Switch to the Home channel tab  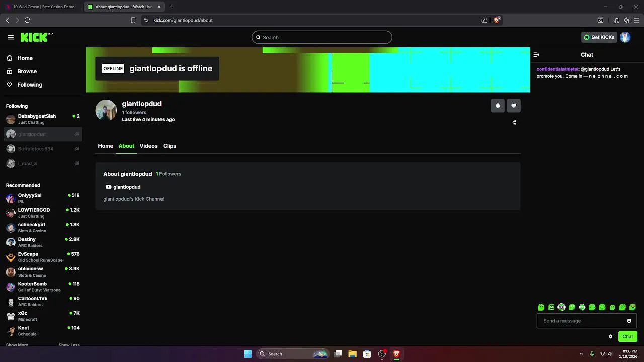[105, 146]
